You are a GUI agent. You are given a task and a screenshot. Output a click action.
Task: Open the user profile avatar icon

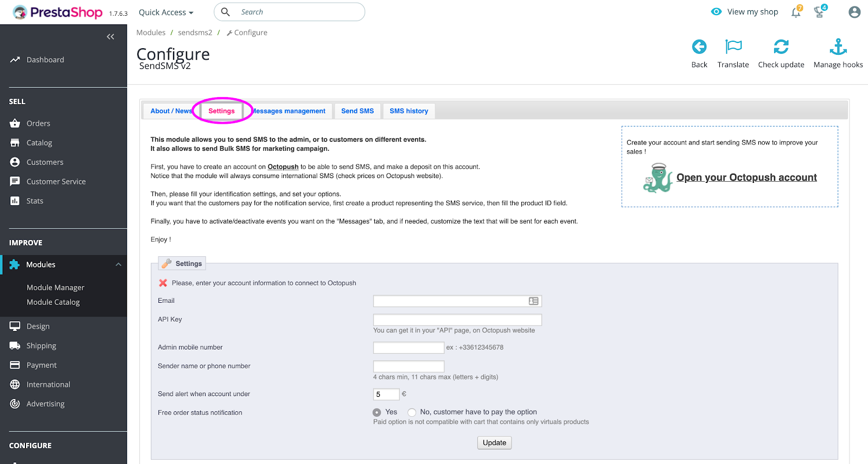point(854,12)
